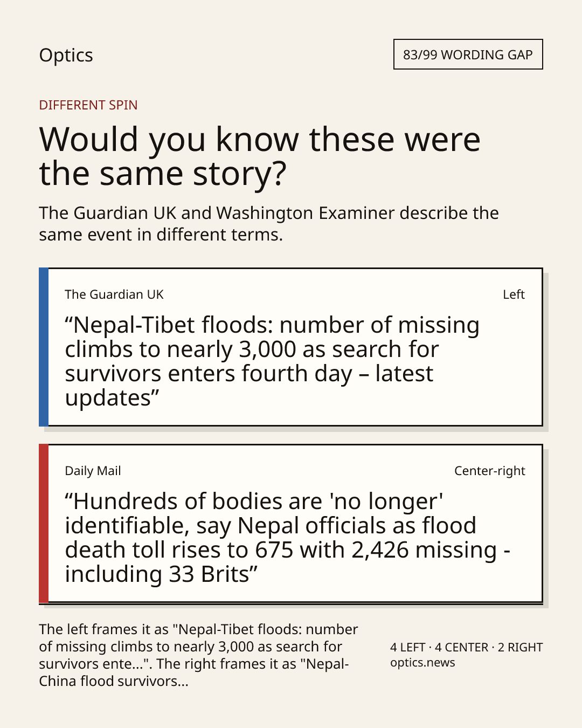Click the 4 LEFT · 4 CENTER · 2 RIGHT count
The width and height of the screenshot is (582, 728).
tap(466, 647)
